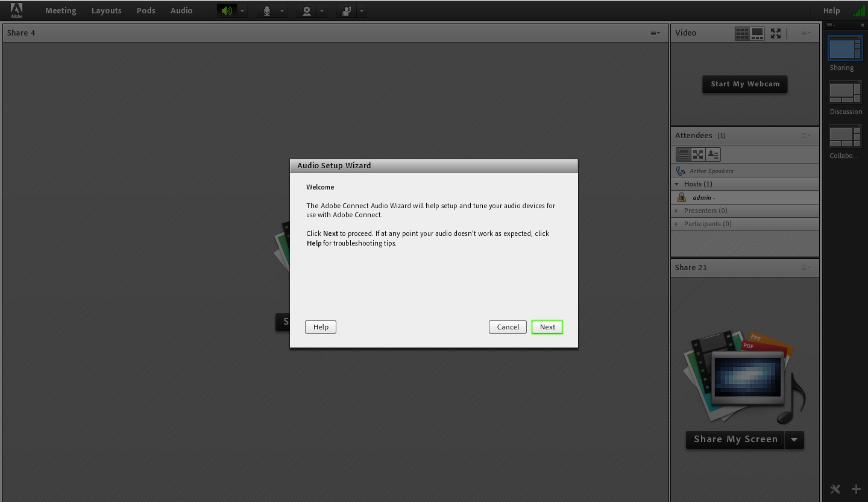Screen dimensions: 868x502
Task: Toggle the webcam icon in toolbar
Action: pos(307,11)
